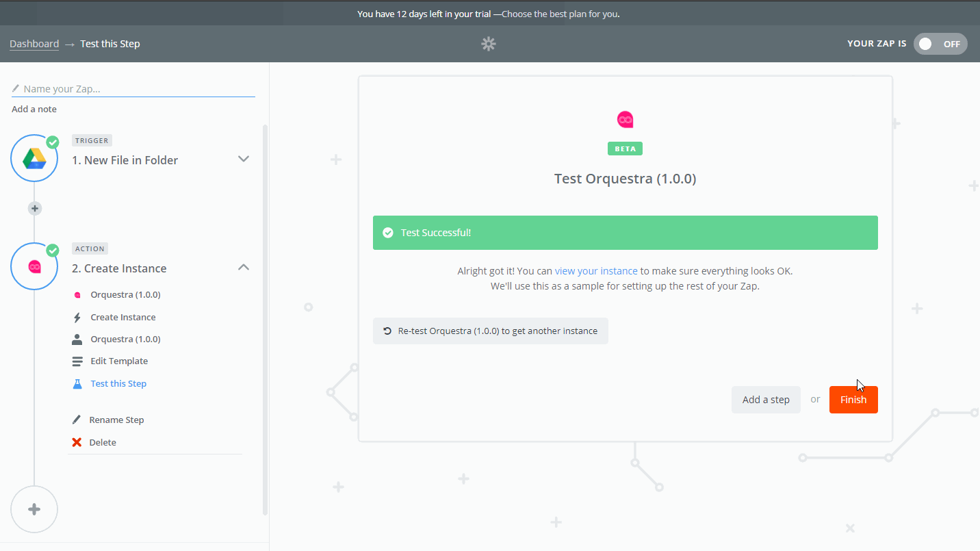Click the sidebar vertical scrollbar
The width and height of the screenshot is (980, 551).
click(x=266, y=320)
